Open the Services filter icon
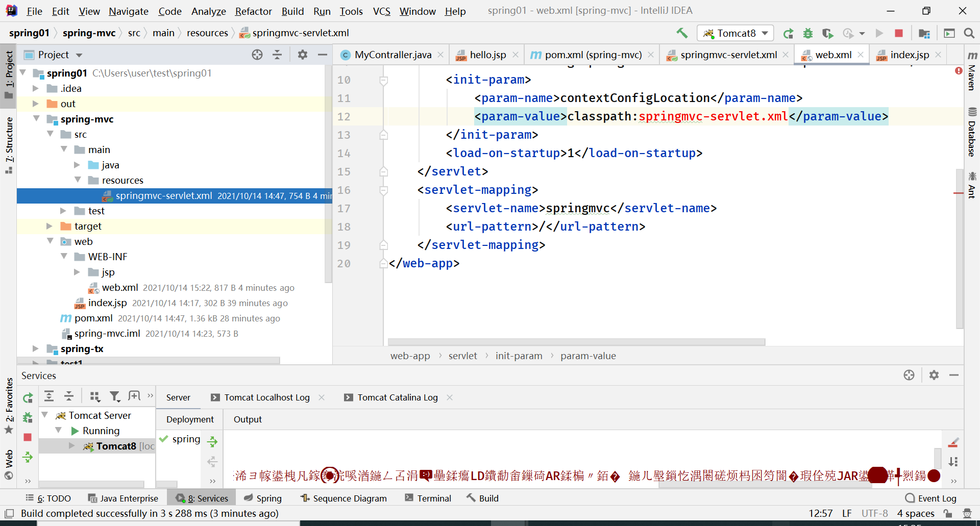The width and height of the screenshot is (980, 526). 115,396
